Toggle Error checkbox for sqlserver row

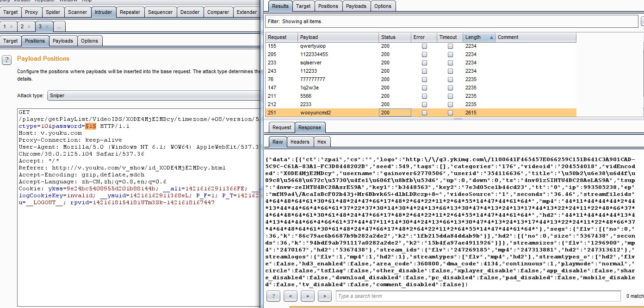click(x=424, y=63)
